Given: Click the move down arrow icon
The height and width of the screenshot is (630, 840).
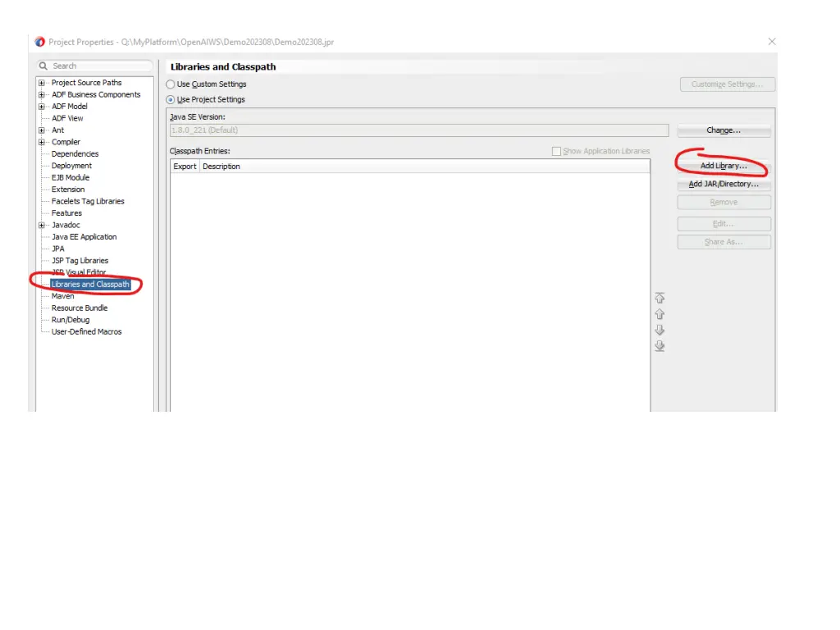Looking at the screenshot, I should click(x=660, y=330).
